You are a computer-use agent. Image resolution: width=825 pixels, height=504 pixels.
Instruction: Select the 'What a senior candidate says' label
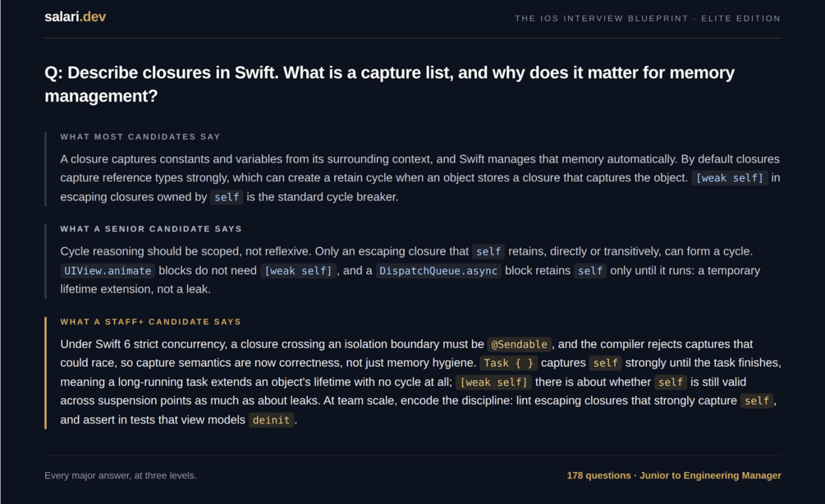coord(151,229)
